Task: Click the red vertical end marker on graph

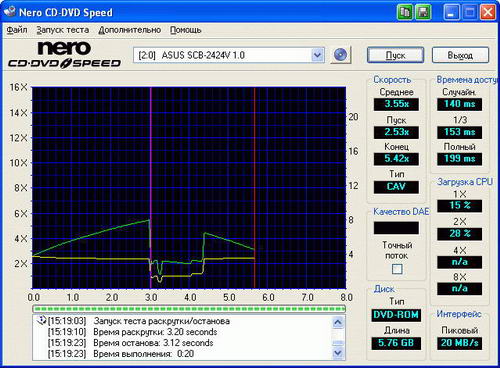Action: (255, 188)
